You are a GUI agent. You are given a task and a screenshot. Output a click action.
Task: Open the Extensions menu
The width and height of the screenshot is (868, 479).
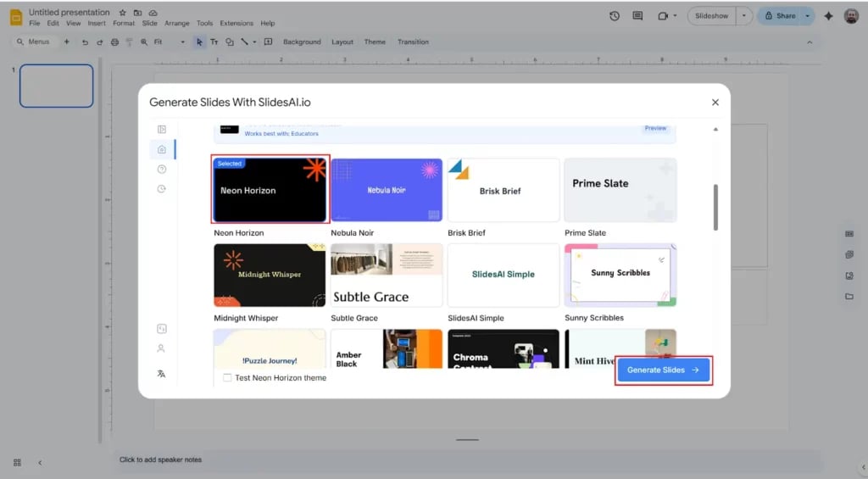pos(236,24)
